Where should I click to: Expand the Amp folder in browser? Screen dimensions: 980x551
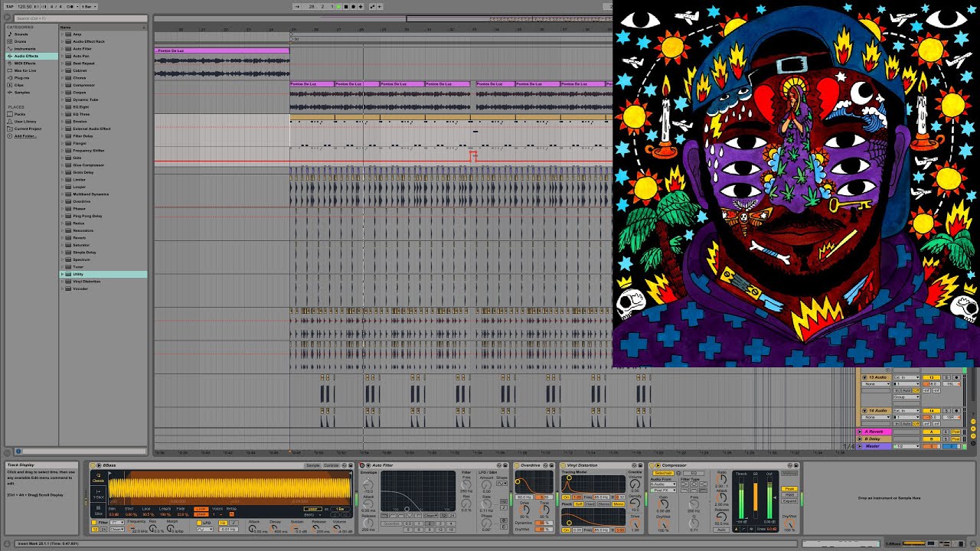coord(63,34)
